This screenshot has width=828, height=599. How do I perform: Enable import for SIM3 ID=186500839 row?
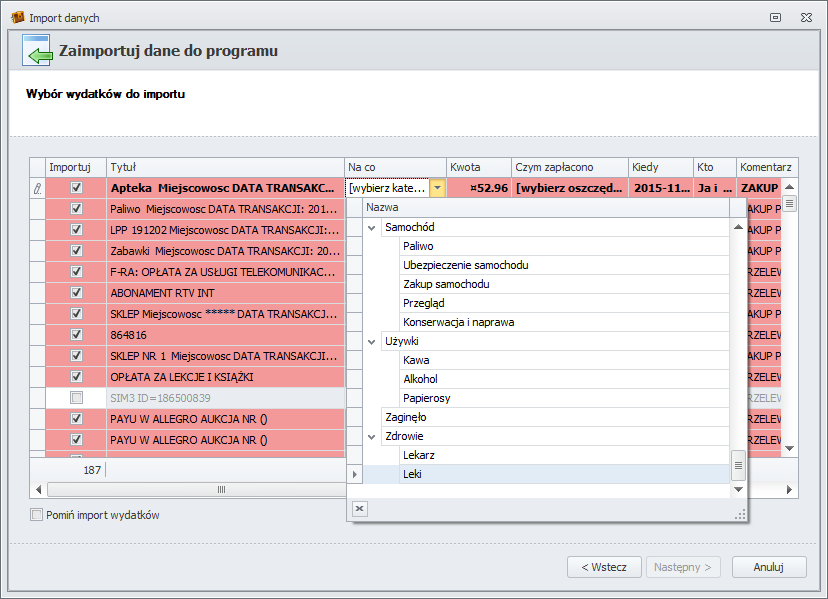(76, 398)
